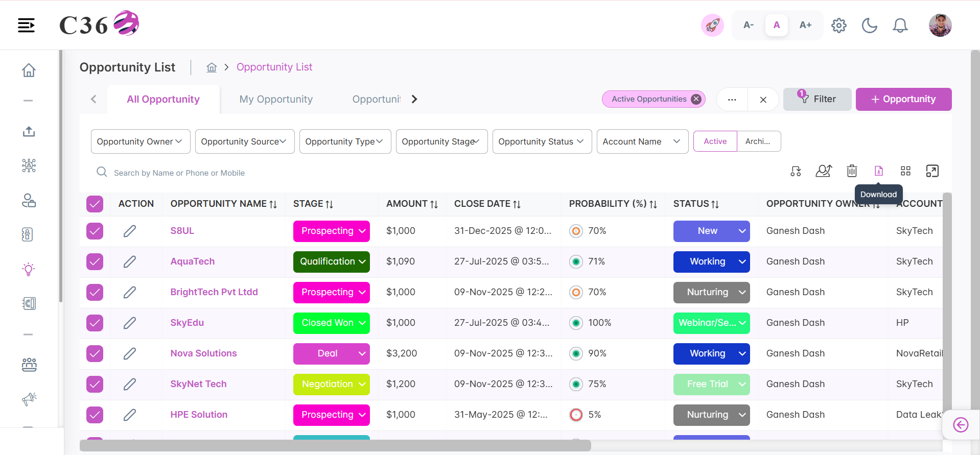Image resolution: width=980 pixels, height=455 pixels.
Task: Select the All Opportunity tab
Action: (x=163, y=100)
